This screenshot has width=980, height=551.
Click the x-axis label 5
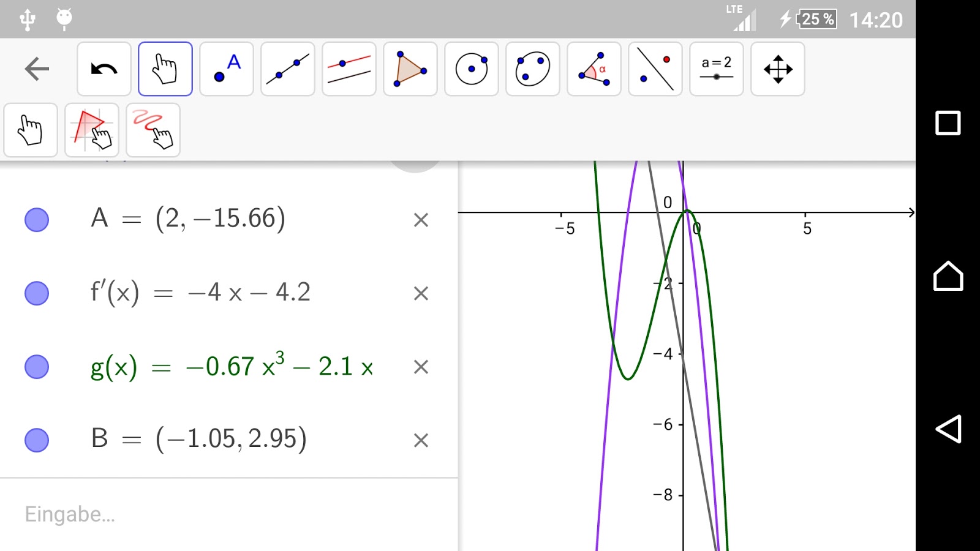(807, 229)
